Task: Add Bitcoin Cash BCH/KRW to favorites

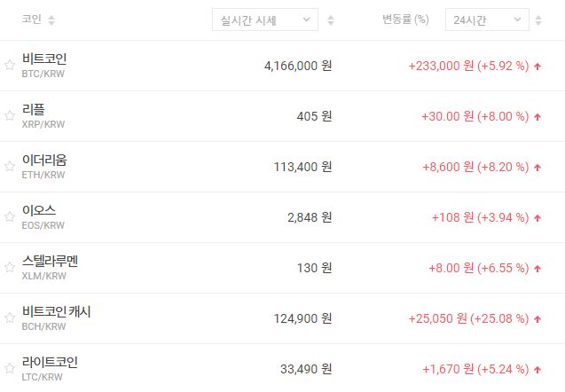Action: click(x=10, y=318)
